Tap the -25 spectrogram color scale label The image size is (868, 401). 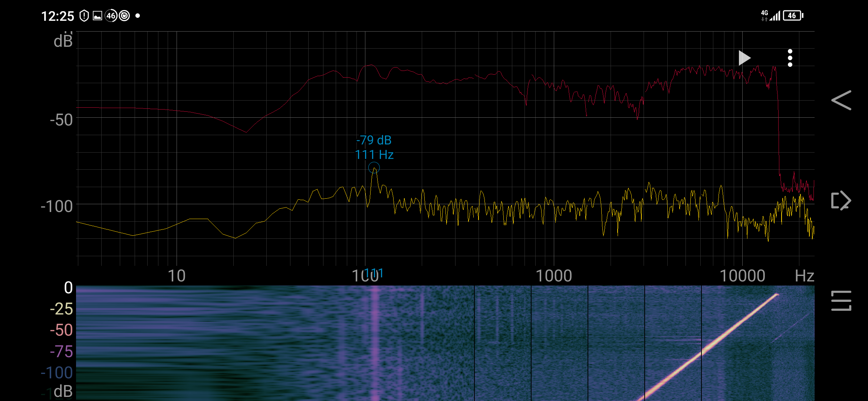point(61,309)
